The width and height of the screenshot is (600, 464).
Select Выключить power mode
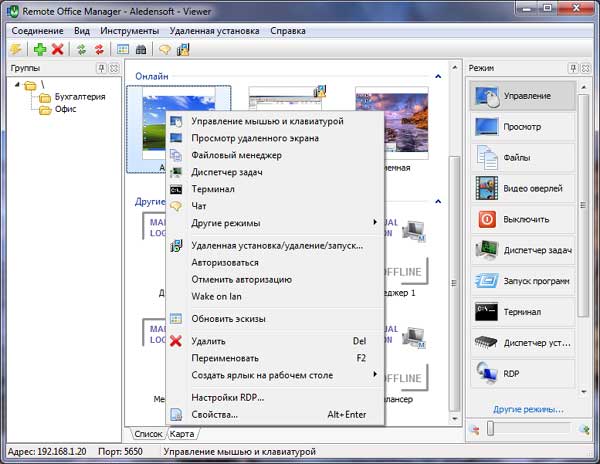(x=523, y=219)
